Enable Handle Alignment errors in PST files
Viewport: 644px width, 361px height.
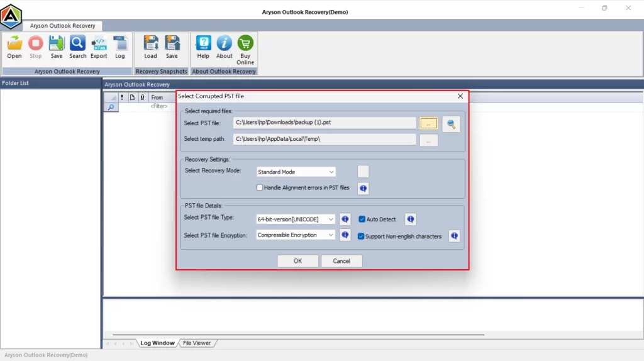(260, 187)
